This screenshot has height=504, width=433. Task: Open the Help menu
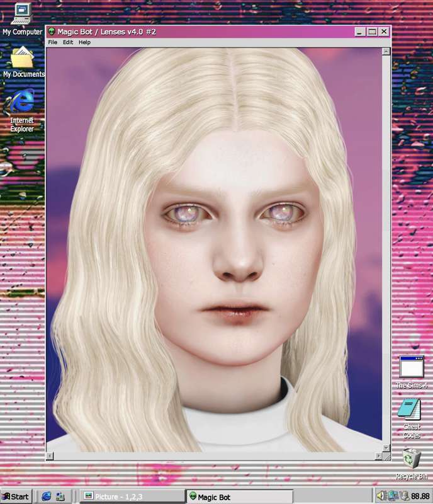[84, 42]
